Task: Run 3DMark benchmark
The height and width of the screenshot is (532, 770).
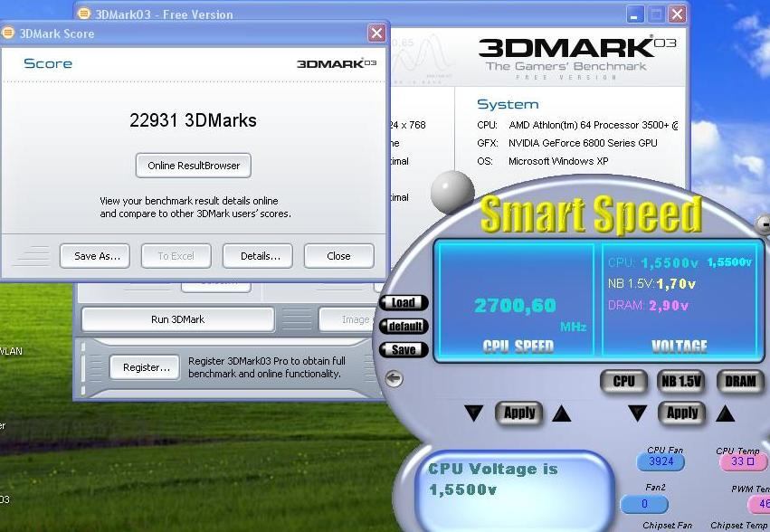Action: (177, 319)
